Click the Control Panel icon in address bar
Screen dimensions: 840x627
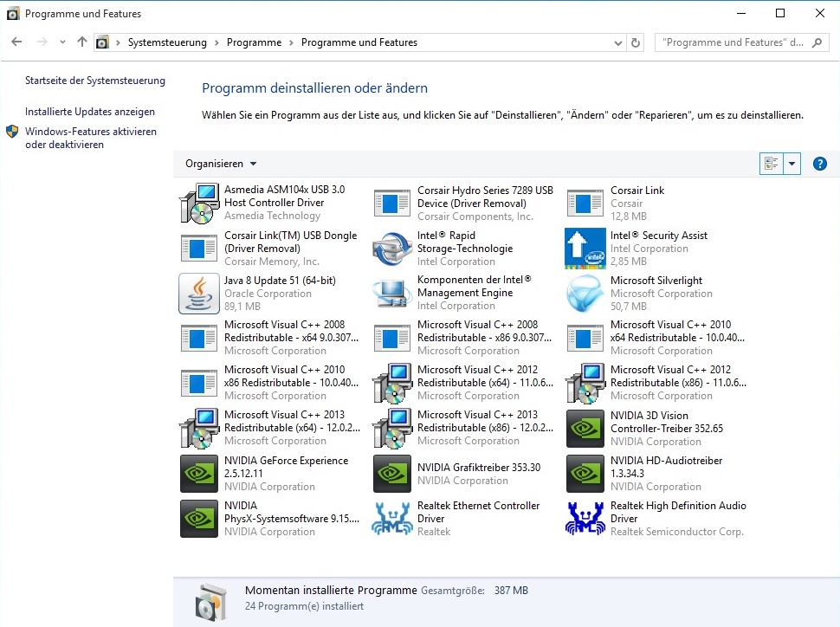point(102,42)
